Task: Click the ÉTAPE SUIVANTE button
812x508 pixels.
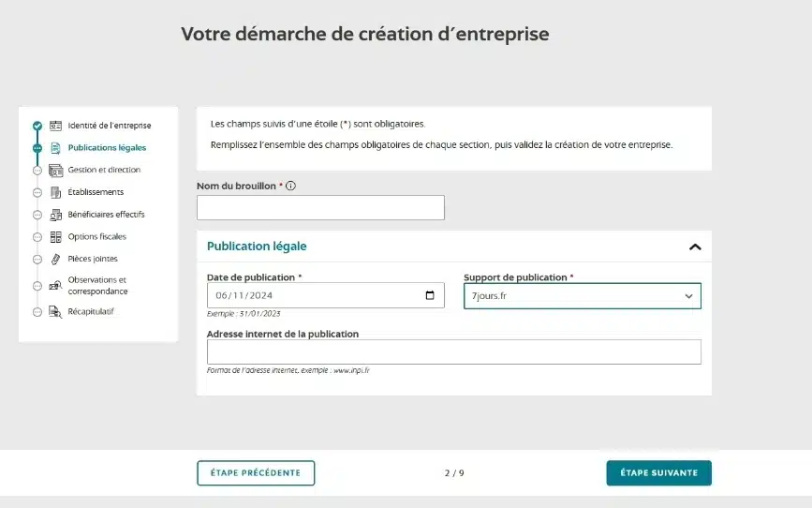Action: pos(658,472)
